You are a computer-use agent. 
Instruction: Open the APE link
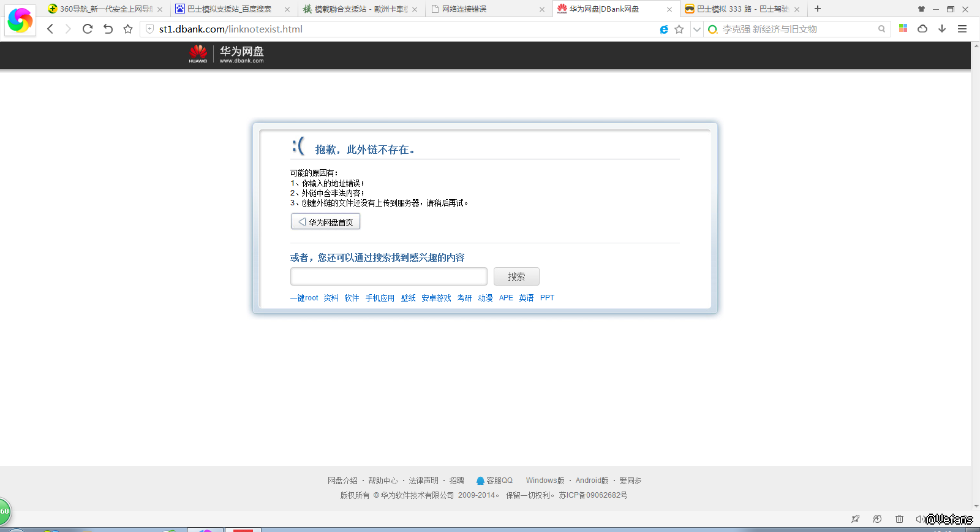[x=506, y=298]
